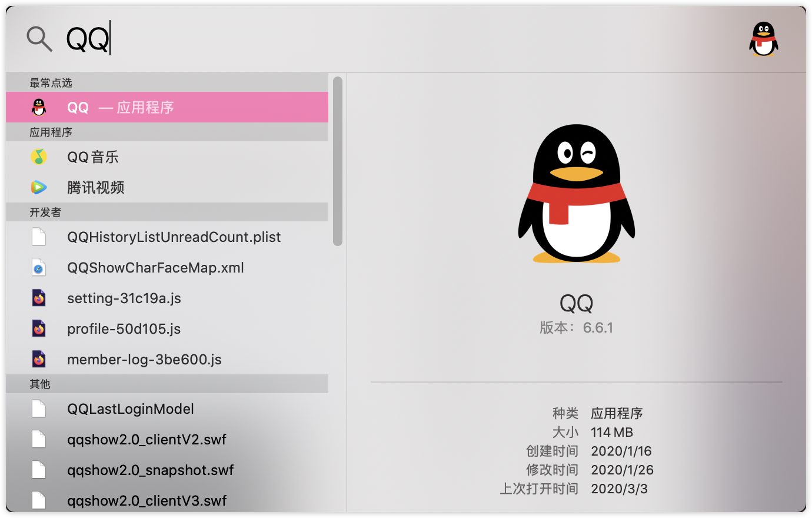Click the qqshow2.0_snapshot.swf file icon
Image resolution: width=812 pixels, height=518 pixels.
pyautogui.click(x=39, y=470)
